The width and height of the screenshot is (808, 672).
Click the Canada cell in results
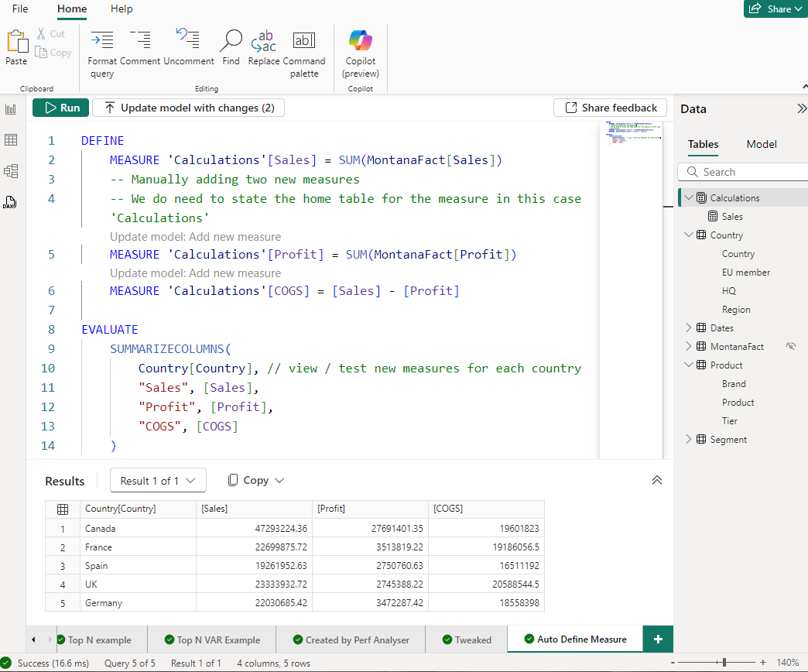click(138, 528)
